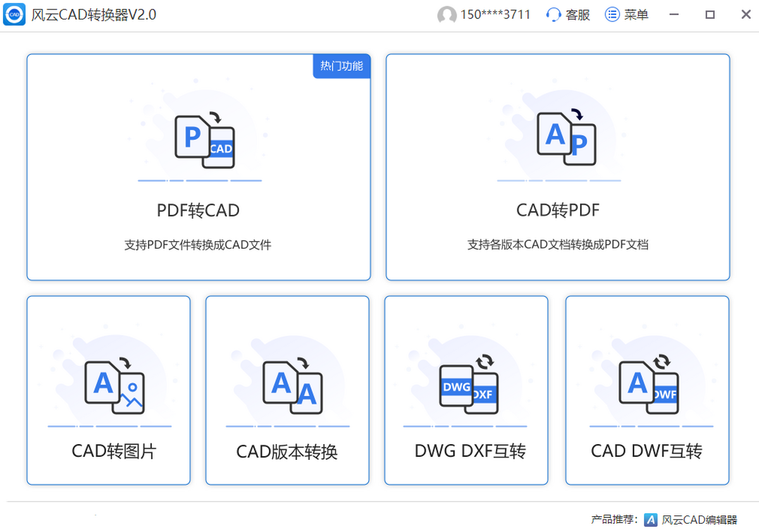Click the CAD DWF互转 icon
Viewport: 759px width, 532px height.
pos(648,385)
